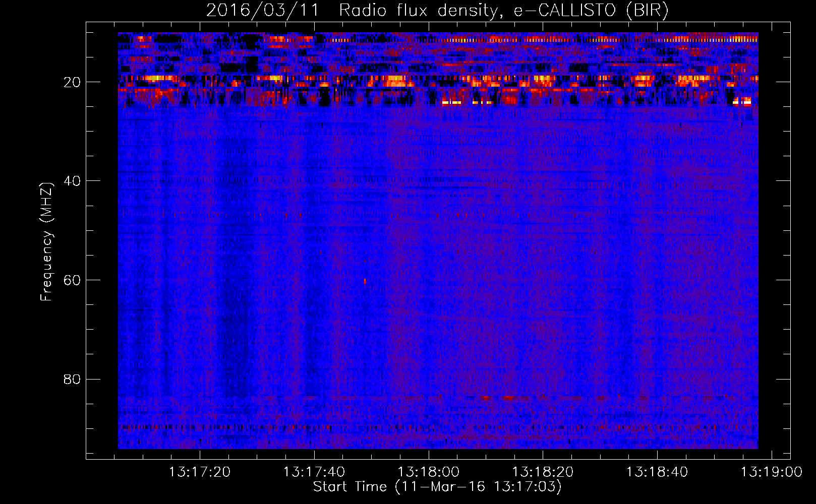Click the 40 MHz frequency tick label
This screenshot has height=504, width=816.
(72, 181)
